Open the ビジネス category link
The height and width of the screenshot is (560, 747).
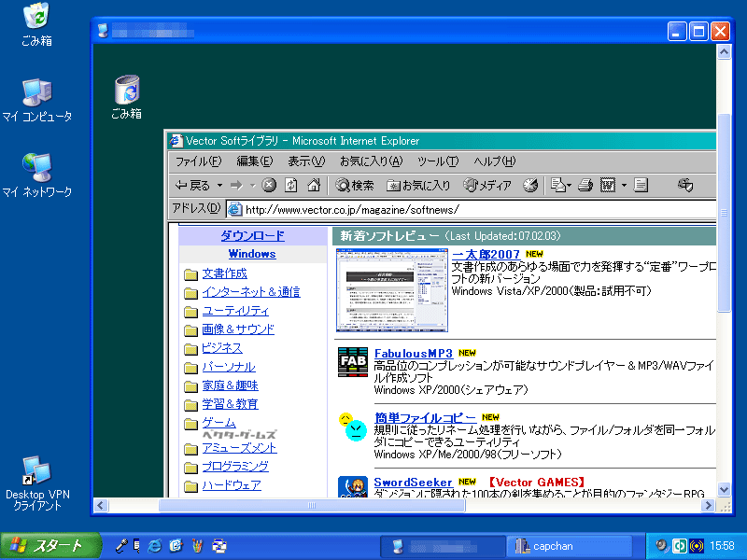[222, 348]
